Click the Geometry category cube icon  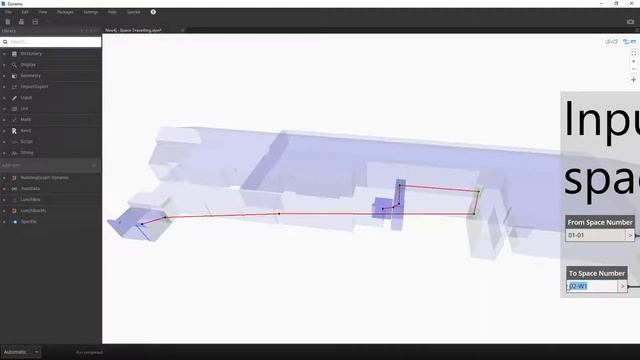pyautogui.click(x=14, y=76)
